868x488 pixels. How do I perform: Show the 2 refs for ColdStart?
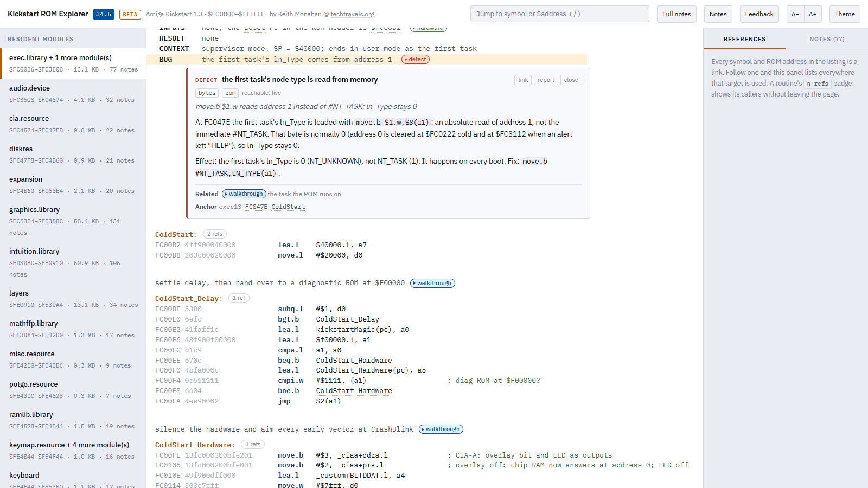click(x=215, y=234)
